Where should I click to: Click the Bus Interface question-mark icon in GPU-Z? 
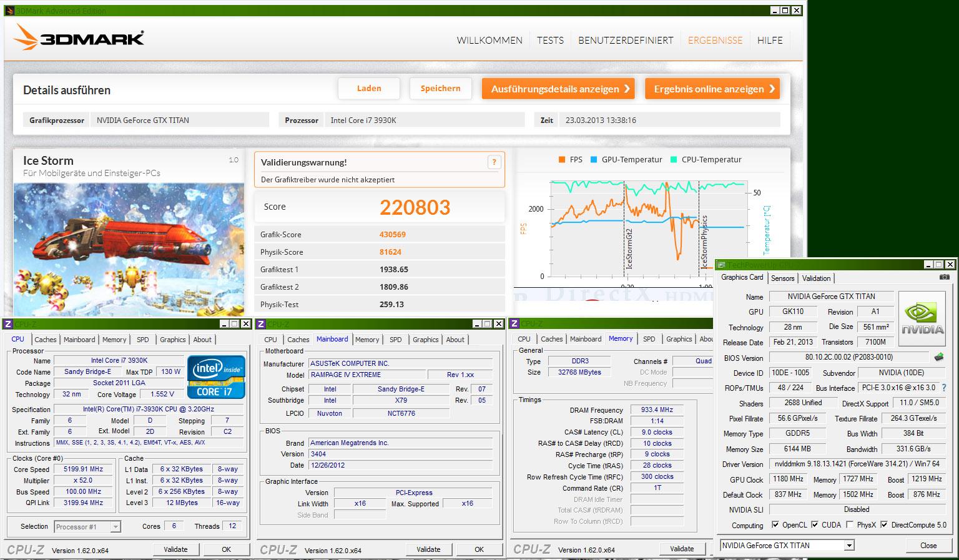[943, 388]
